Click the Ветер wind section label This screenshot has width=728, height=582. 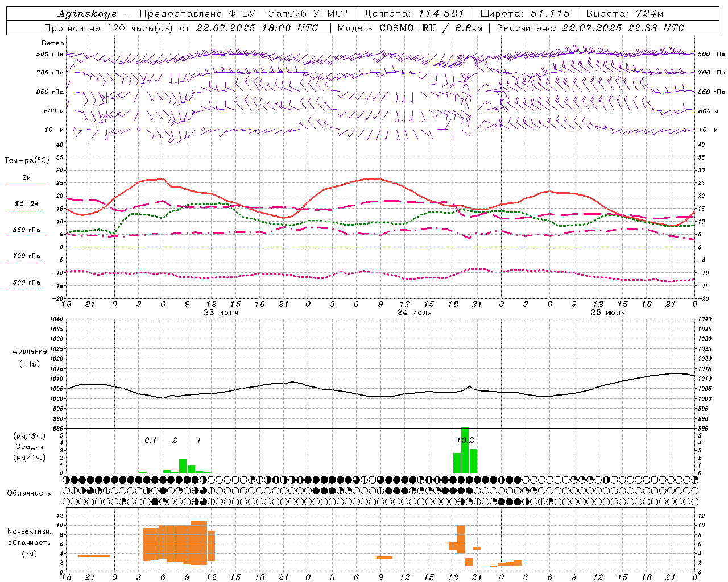(x=53, y=43)
